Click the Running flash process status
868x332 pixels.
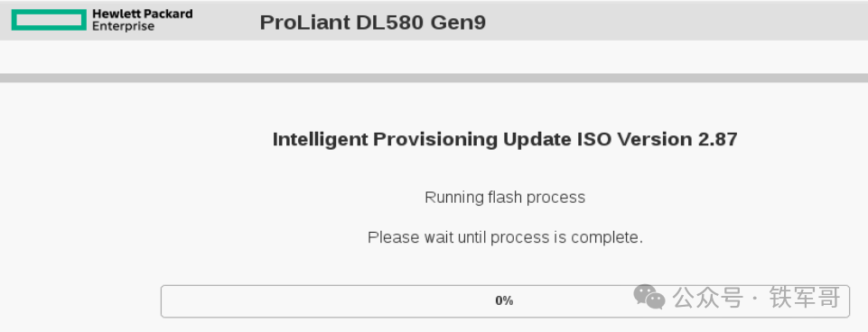[505, 198]
